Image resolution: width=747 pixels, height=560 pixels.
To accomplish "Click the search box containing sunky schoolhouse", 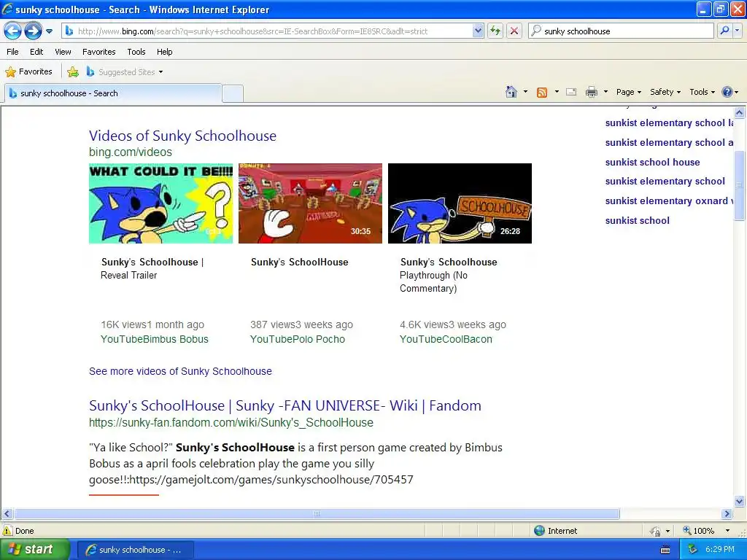I will (x=622, y=31).
